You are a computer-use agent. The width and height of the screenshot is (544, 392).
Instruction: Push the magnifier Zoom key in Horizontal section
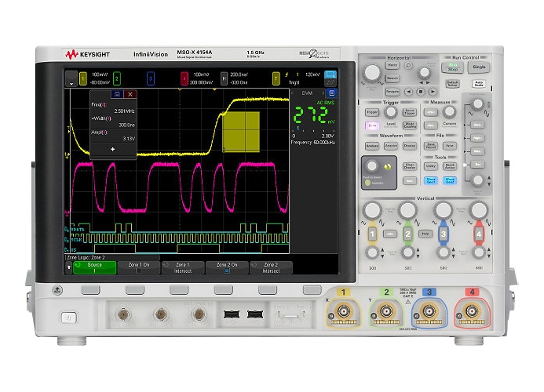point(409,66)
